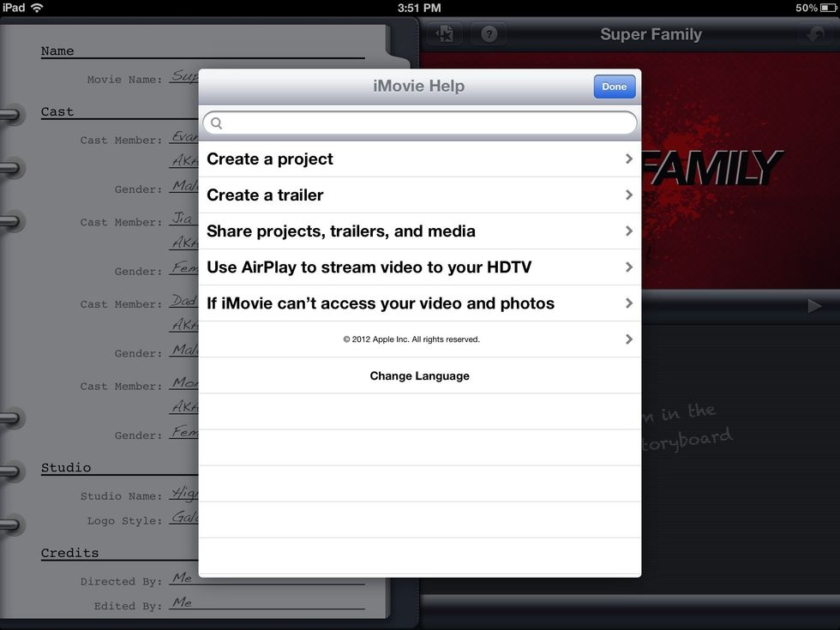Open copyright row disclosure arrow
This screenshot has height=630, width=840.
[628, 339]
